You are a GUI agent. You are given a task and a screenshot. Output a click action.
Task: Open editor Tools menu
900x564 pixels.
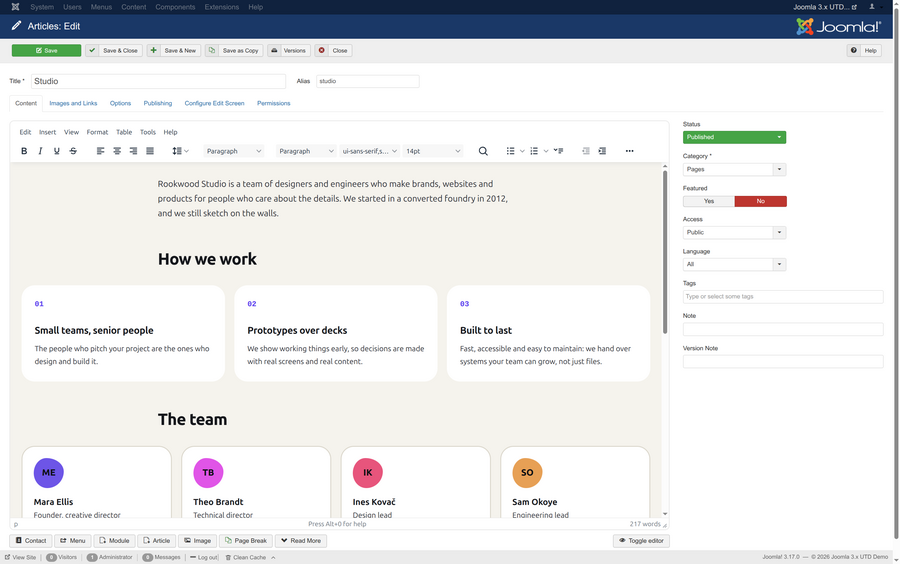click(x=148, y=132)
